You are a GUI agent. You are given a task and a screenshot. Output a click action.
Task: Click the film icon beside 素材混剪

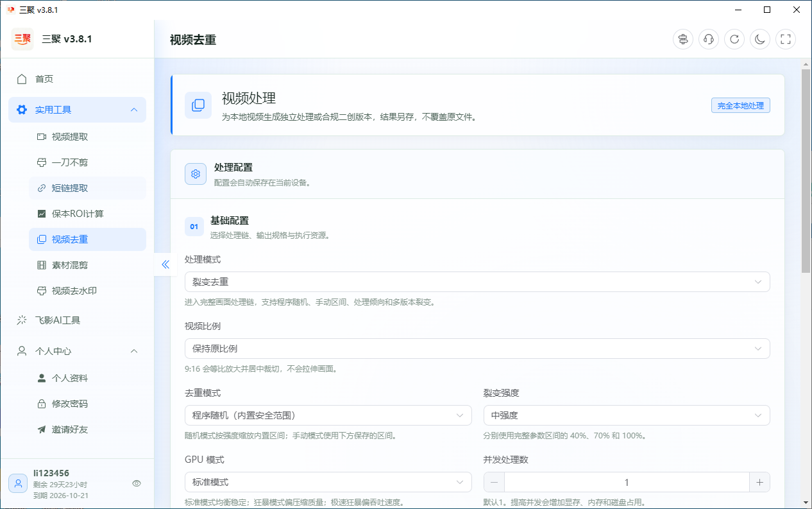pos(42,265)
